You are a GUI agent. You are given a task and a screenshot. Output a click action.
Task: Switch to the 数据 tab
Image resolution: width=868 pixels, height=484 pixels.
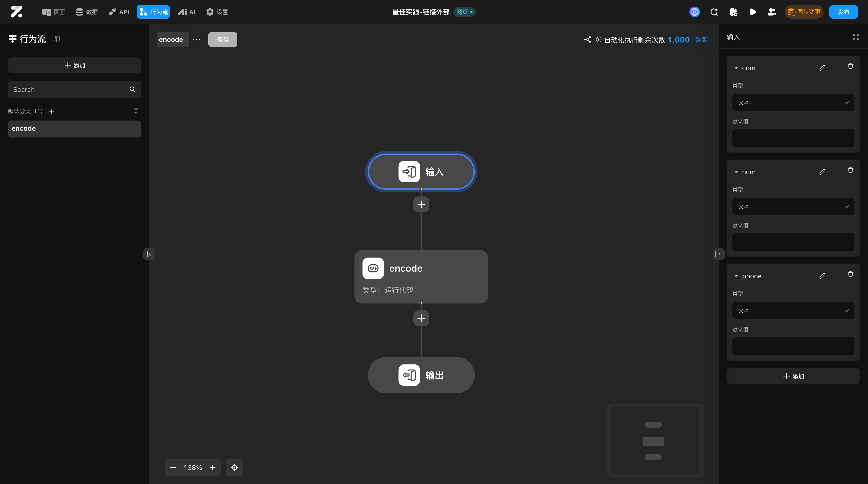[87, 12]
